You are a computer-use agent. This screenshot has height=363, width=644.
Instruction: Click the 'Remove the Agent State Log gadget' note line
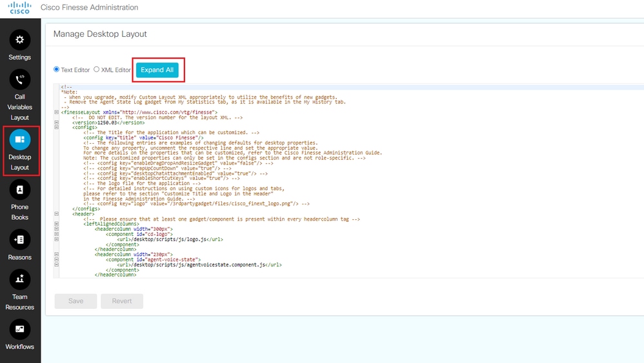(x=205, y=102)
